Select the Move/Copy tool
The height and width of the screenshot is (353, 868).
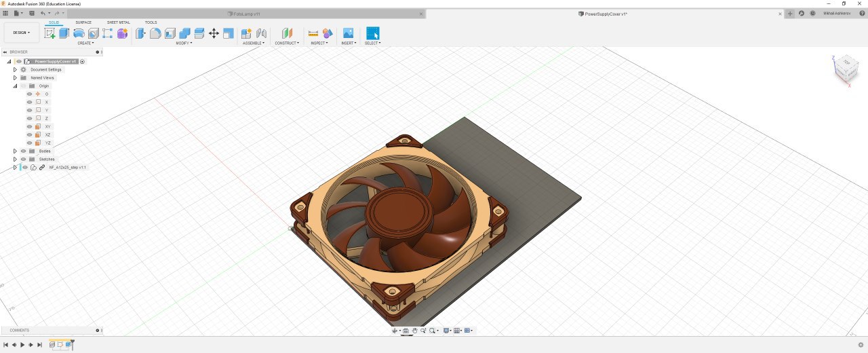[x=214, y=33]
